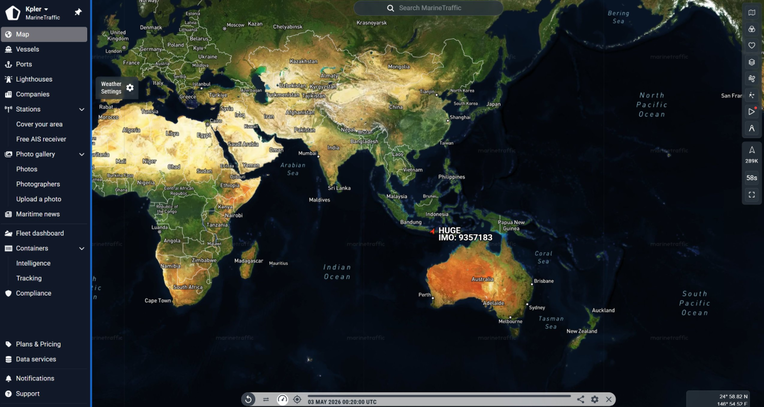Select Map in the sidebar
Viewport: 765px width, 407px height.
44,34
